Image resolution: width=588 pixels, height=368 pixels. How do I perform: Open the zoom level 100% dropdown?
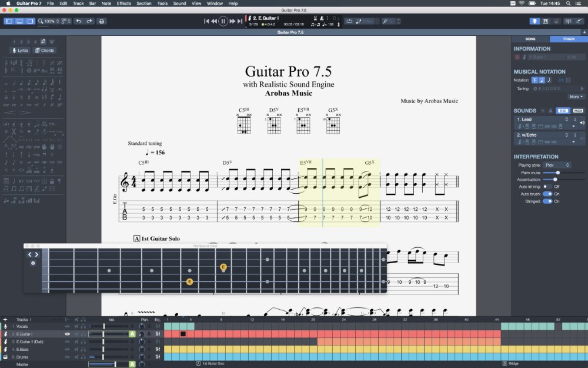click(x=49, y=21)
